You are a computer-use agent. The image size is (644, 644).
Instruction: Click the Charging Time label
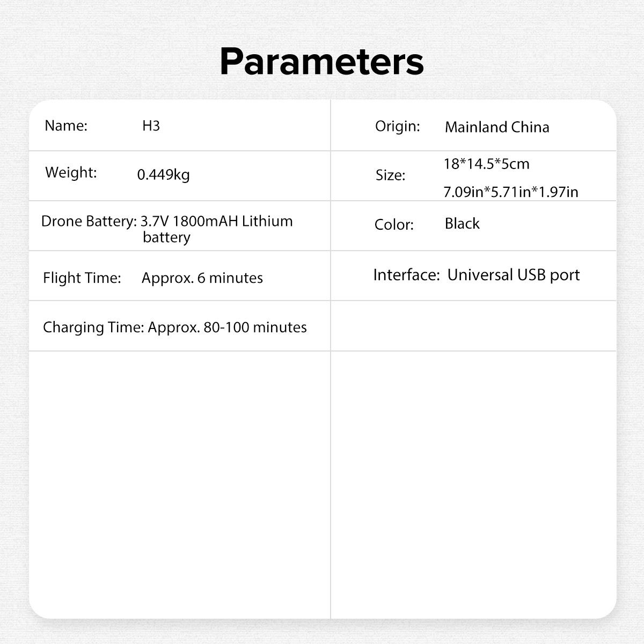tap(93, 327)
